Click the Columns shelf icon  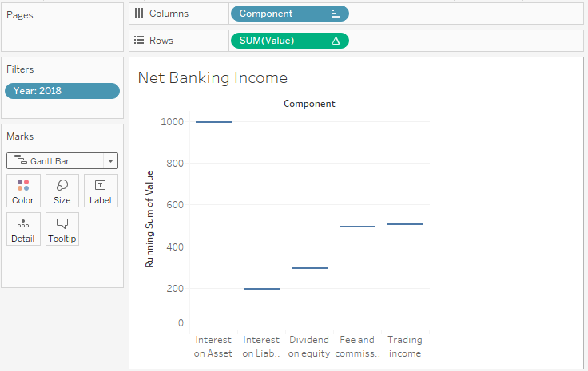(x=139, y=14)
